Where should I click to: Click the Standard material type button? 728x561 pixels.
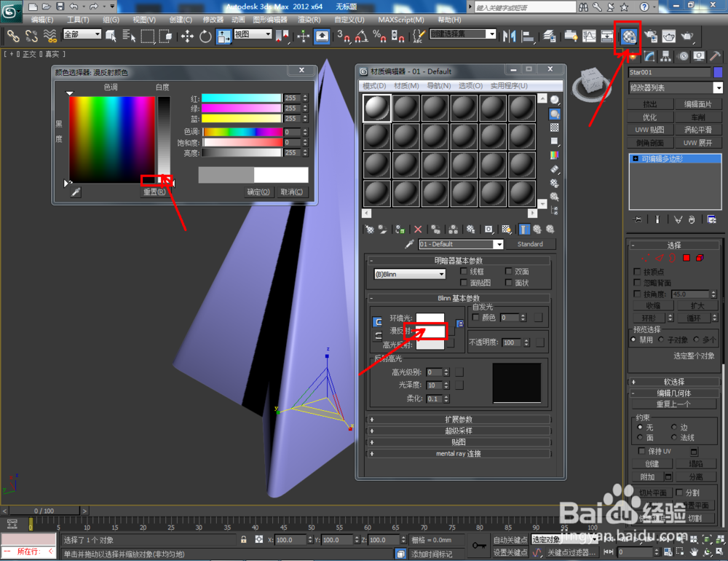tap(530, 244)
